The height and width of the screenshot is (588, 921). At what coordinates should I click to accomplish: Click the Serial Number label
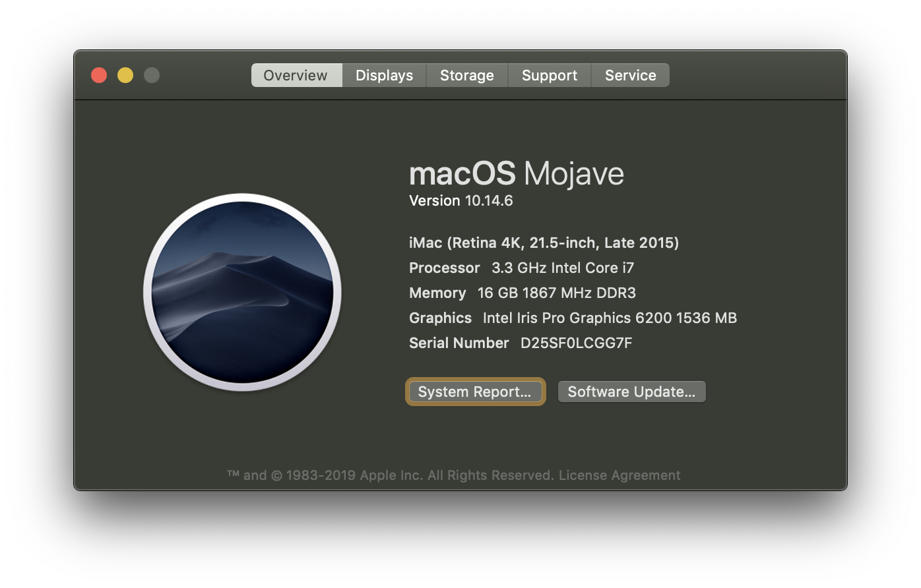click(459, 343)
